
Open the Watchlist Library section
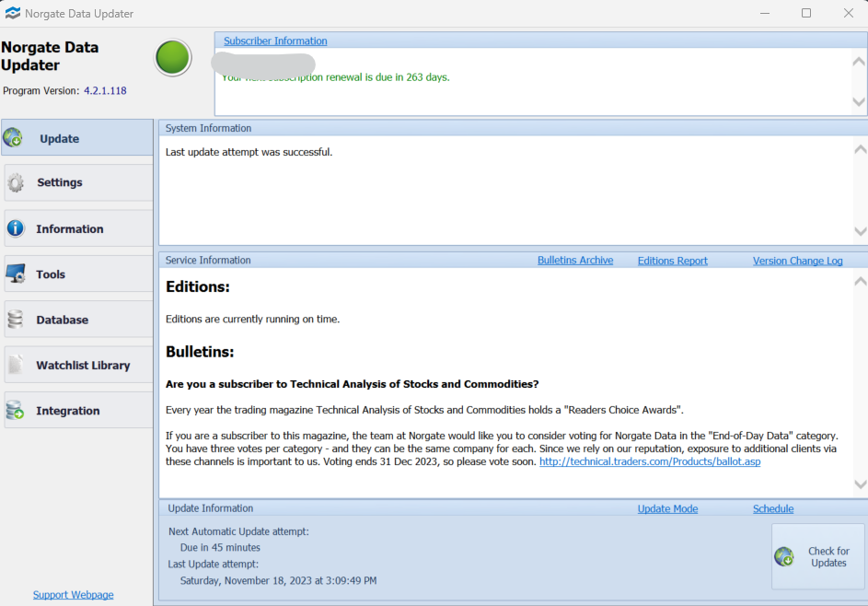[x=78, y=365]
